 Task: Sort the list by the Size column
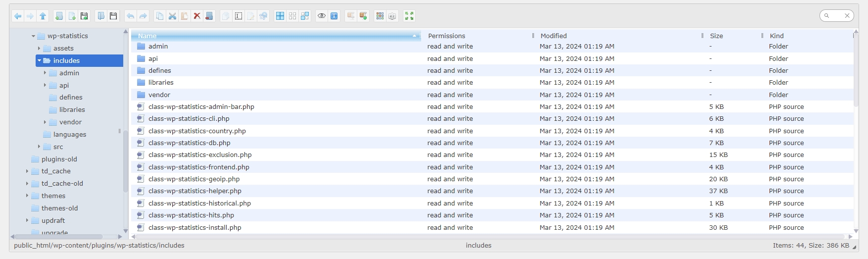[x=733, y=36]
